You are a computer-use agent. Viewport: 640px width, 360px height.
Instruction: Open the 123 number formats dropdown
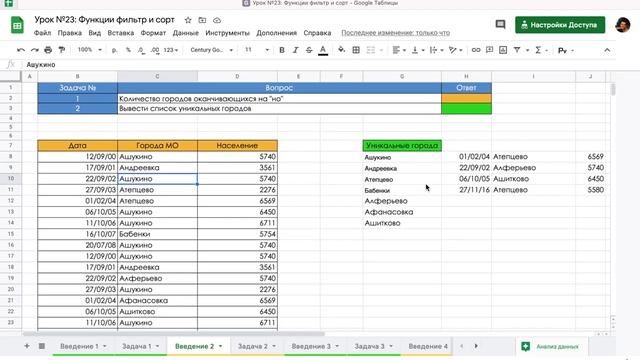tap(171, 50)
